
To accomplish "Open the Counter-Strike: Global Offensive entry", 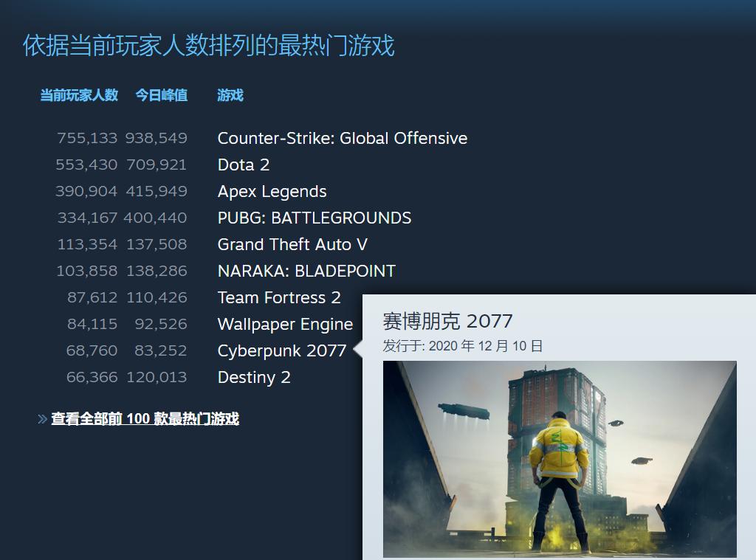I will (342, 138).
